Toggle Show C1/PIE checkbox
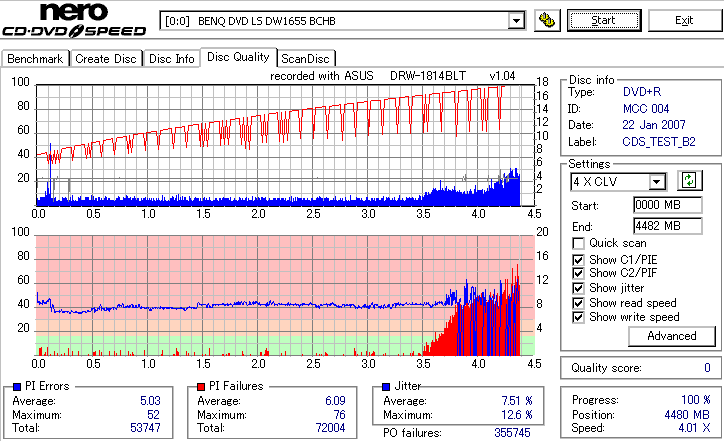Image resolution: width=724 pixels, height=441 pixels. pos(578,260)
